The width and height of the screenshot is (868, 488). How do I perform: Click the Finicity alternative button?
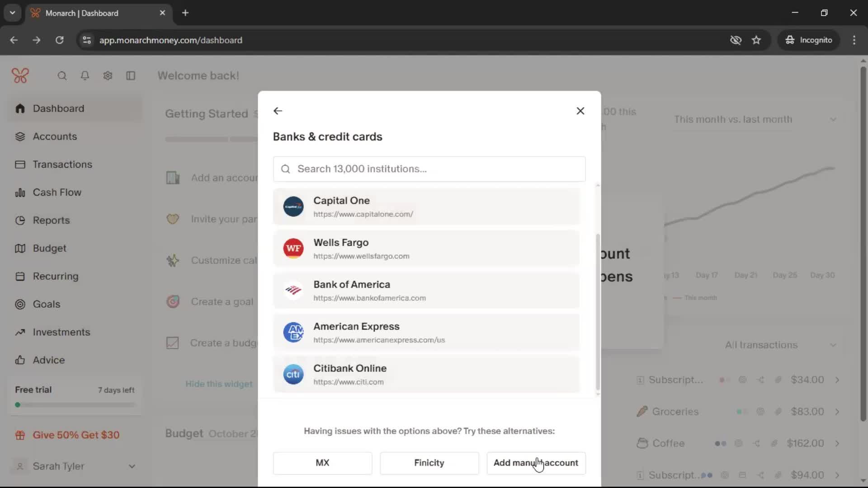click(x=429, y=463)
